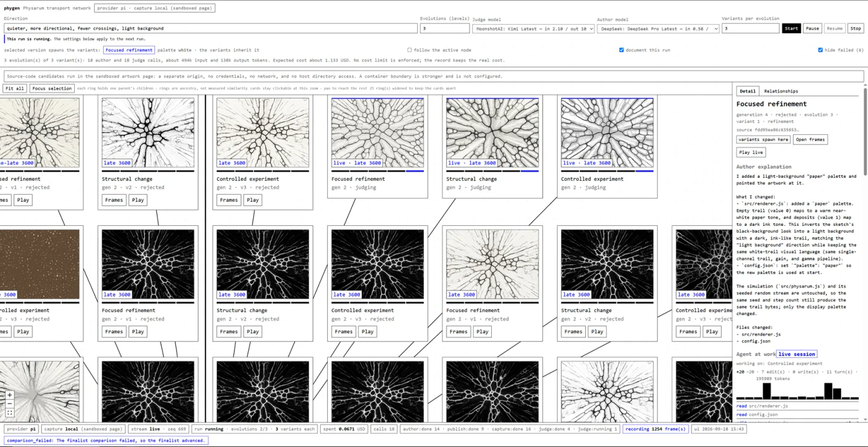Switch to the Relationships tab

pyautogui.click(x=781, y=91)
